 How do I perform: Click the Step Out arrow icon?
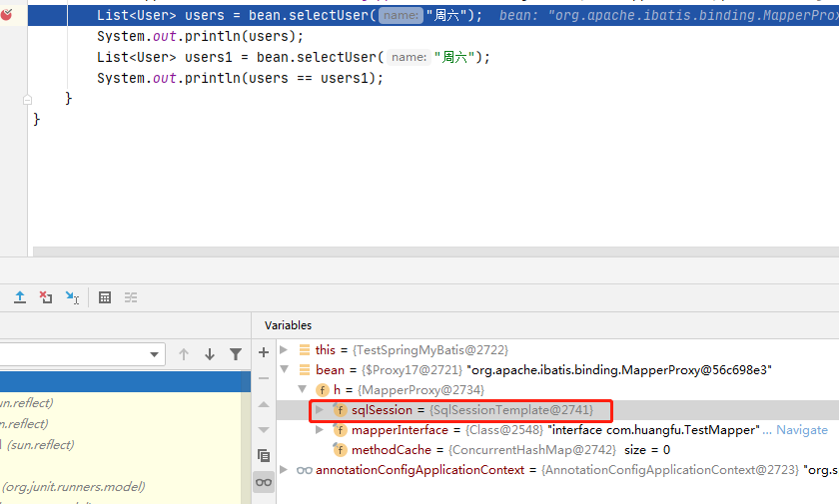click(x=20, y=297)
